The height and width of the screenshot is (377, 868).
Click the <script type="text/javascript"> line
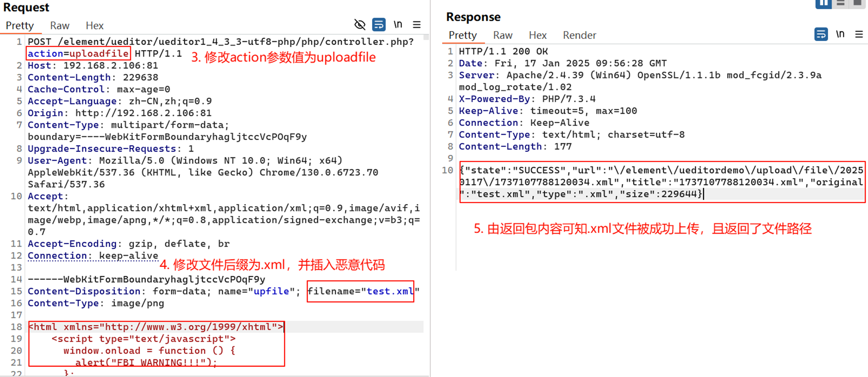coord(144,339)
